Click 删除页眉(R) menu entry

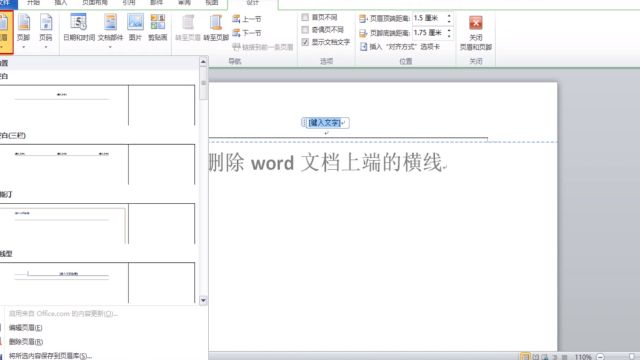[x=26, y=342]
